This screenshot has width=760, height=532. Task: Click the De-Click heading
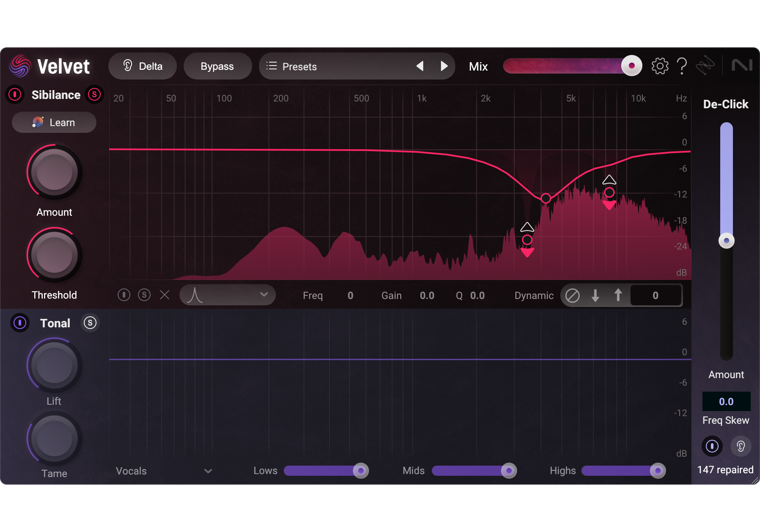[726, 104]
